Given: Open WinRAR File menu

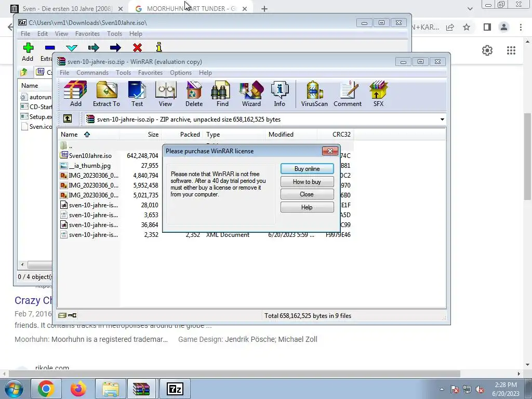Looking at the screenshot, I should (x=64, y=73).
